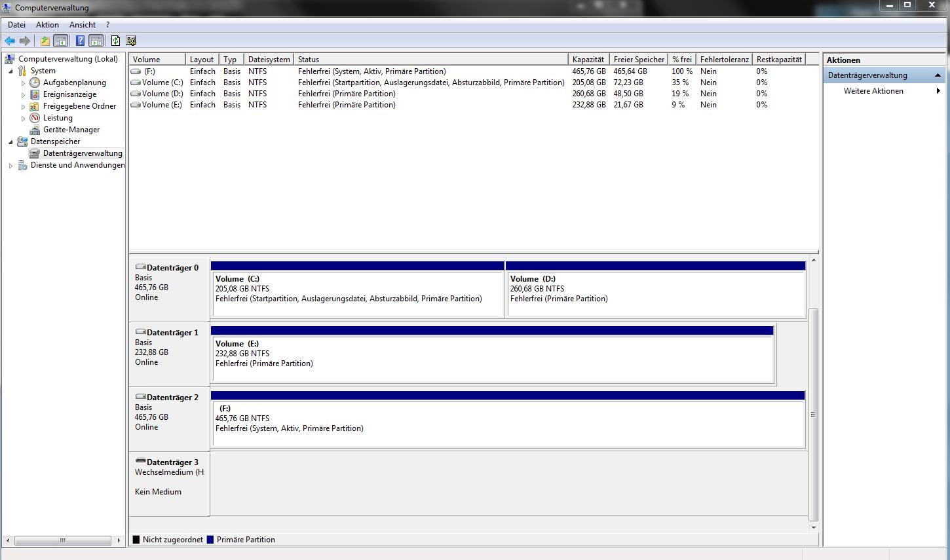Click the Up one level folder icon

tap(45, 41)
